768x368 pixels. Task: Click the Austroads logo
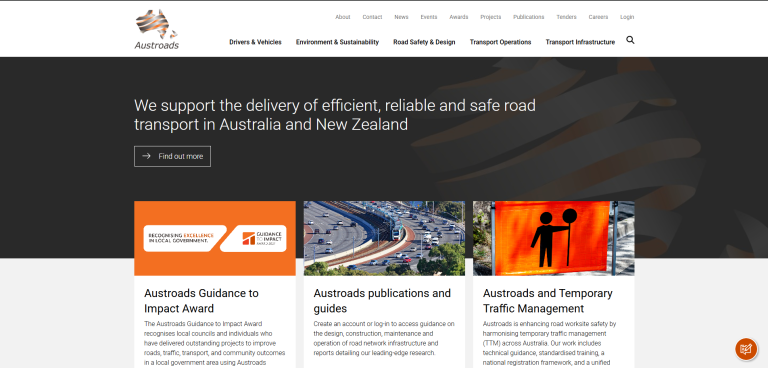tap(157, 29)
